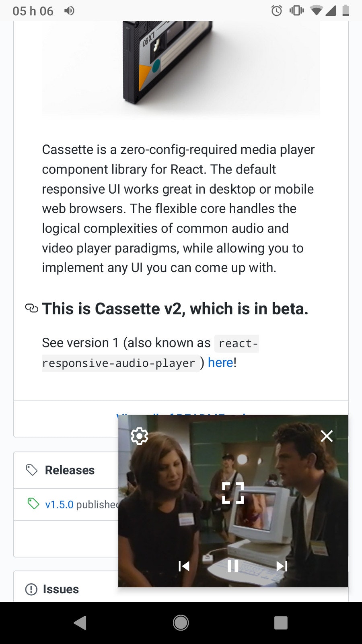Image resolution: width=362 pixels, height=644 pixels.
Task: Expand the Releases section
Action: 70,470
